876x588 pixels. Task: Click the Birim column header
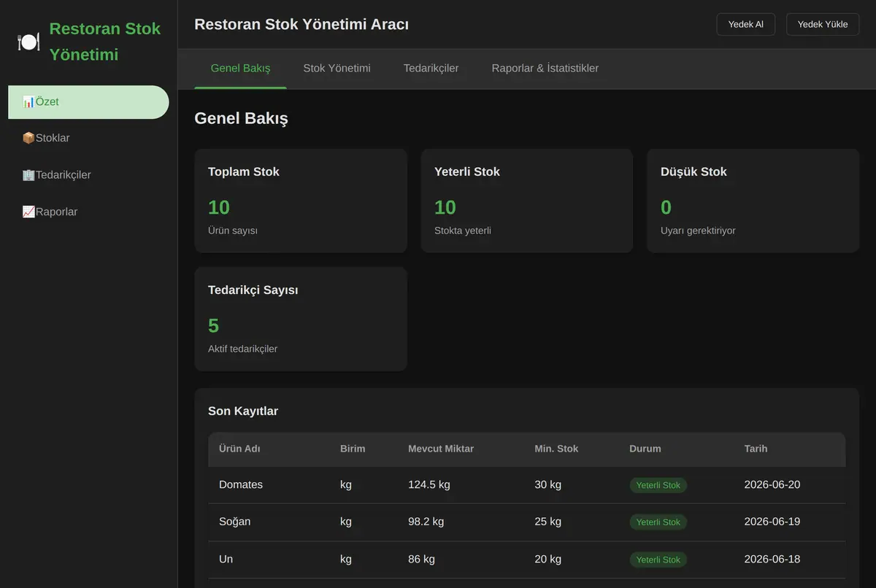tap(353, 449)
